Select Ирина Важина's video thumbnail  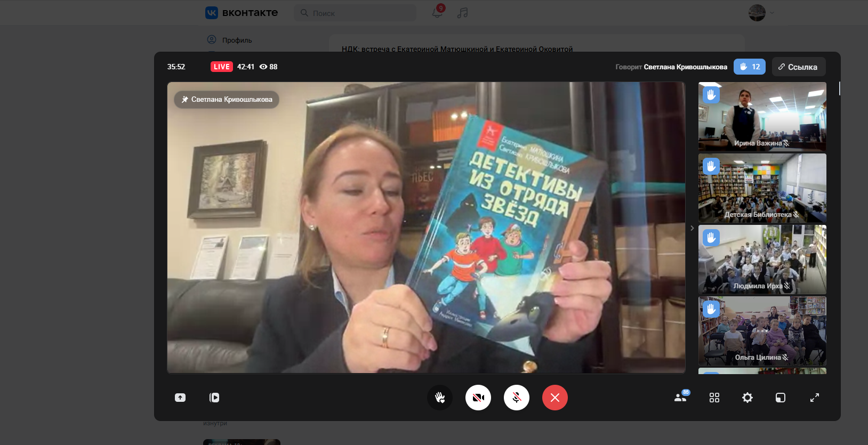pos(762,117)
